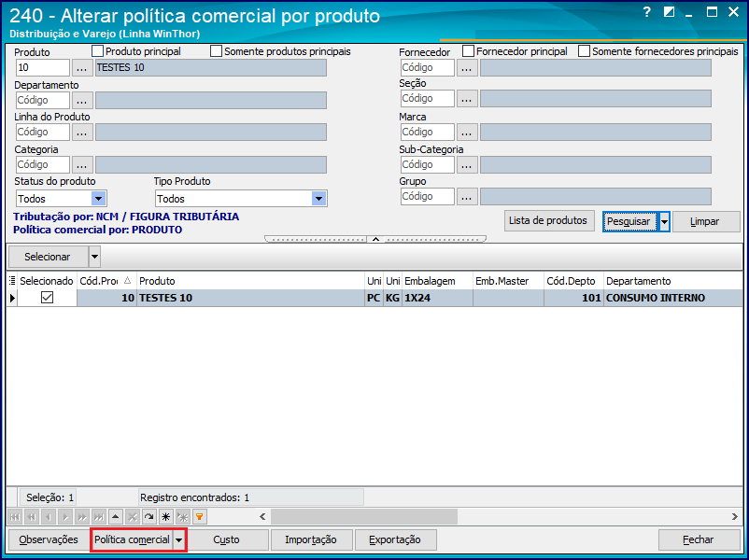Jump to prior page navigator icon

coord(32,516)
